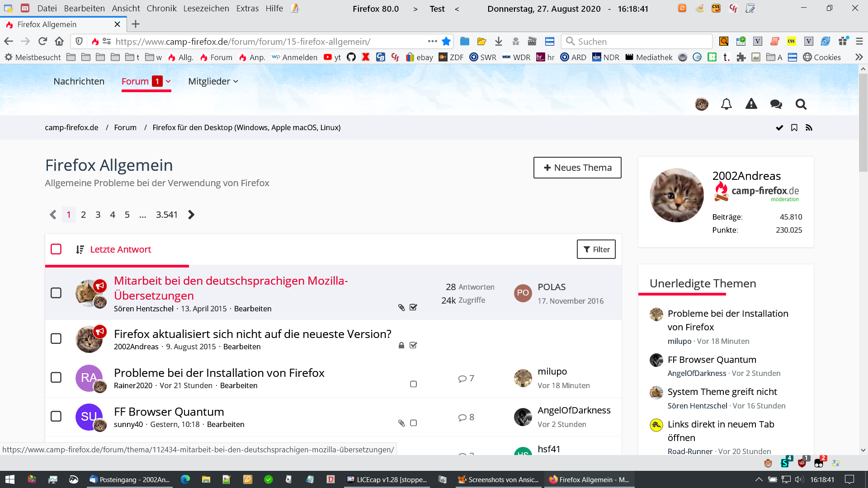Open the Filter button
Screen dimensions: 868x488
(x=596, y=249)
